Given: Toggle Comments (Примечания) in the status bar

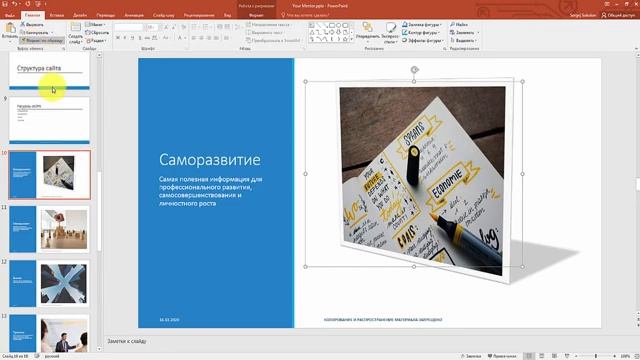Looking at the screenshot, I should click(x=502, y=356).
